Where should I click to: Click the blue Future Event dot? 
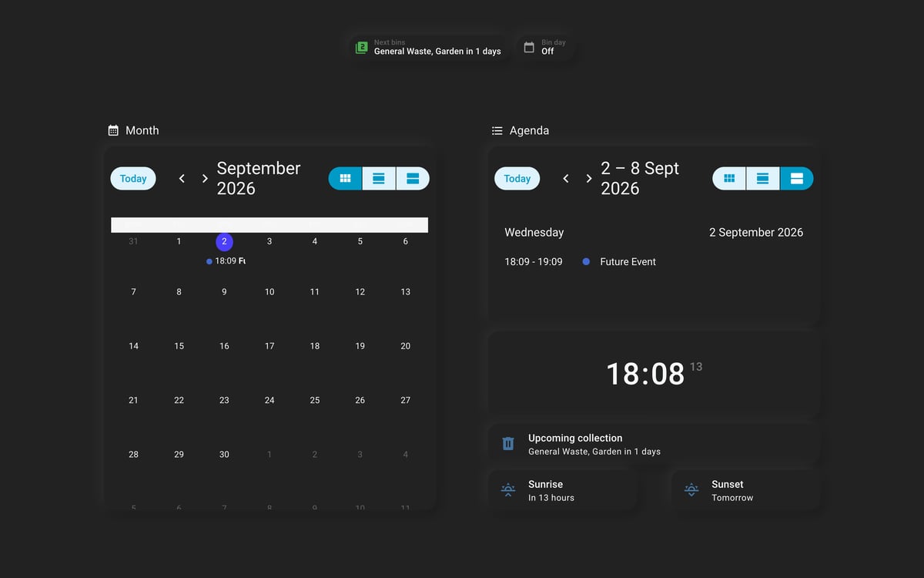pyautogui.click(x=586, y=262)
